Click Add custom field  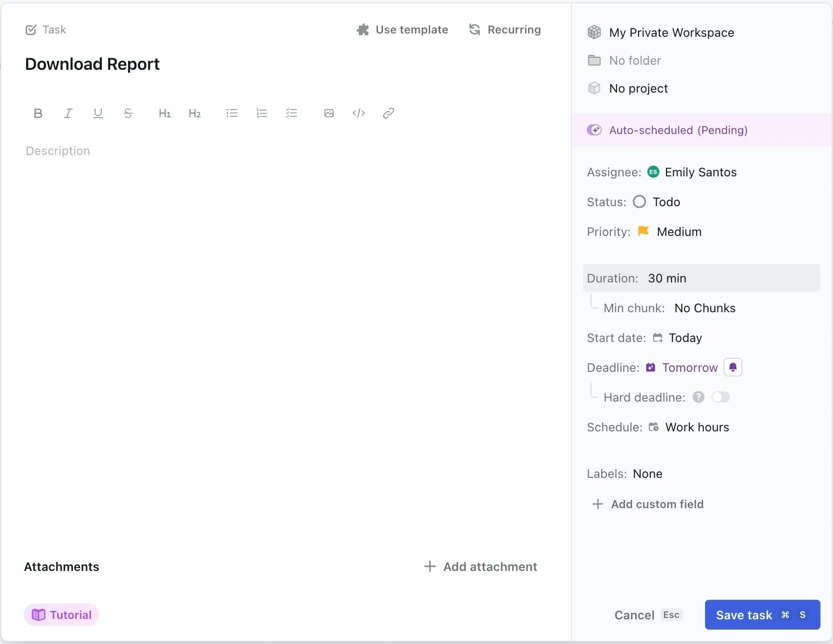click(x=648, y=504)
